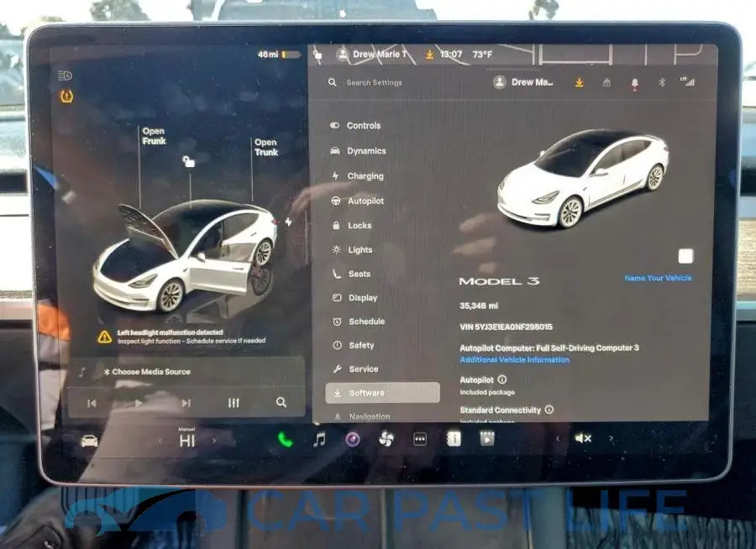The image size is (756, 549).
Task: Tap the tire pressure warning icon
Action: (66, 97)
